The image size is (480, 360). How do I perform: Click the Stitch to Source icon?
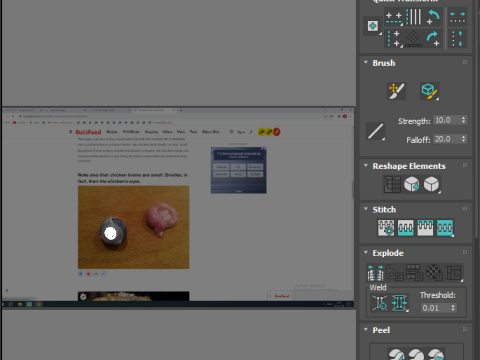[425, 228]
